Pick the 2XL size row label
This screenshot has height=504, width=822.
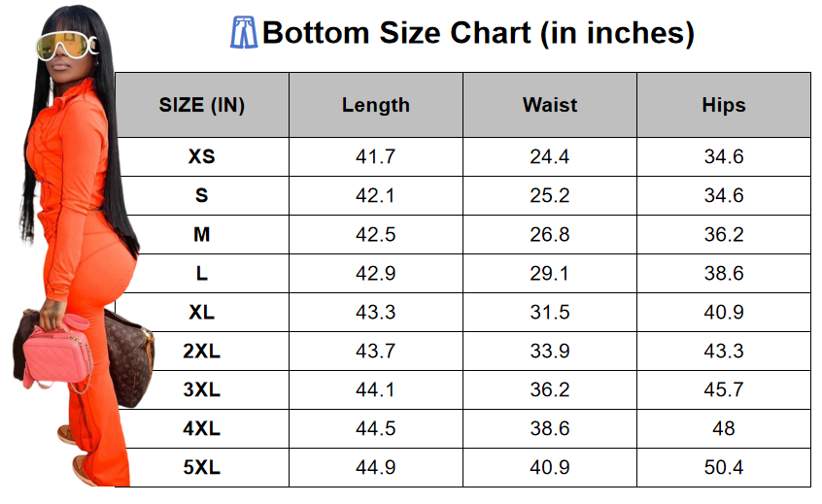201,351
